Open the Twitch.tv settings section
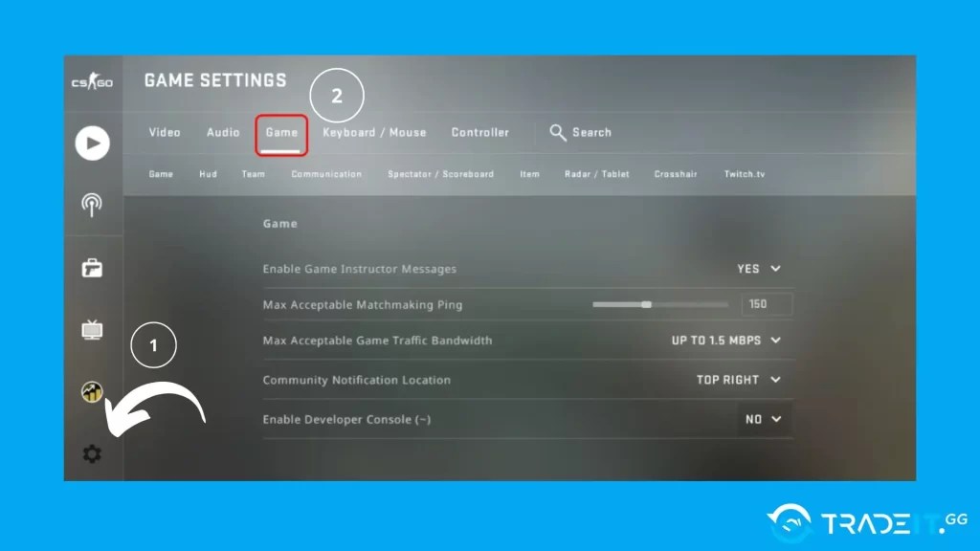Image resolution: width=980 pixels, height=551 pixels. pyautogui.click(x=745, y=174)
